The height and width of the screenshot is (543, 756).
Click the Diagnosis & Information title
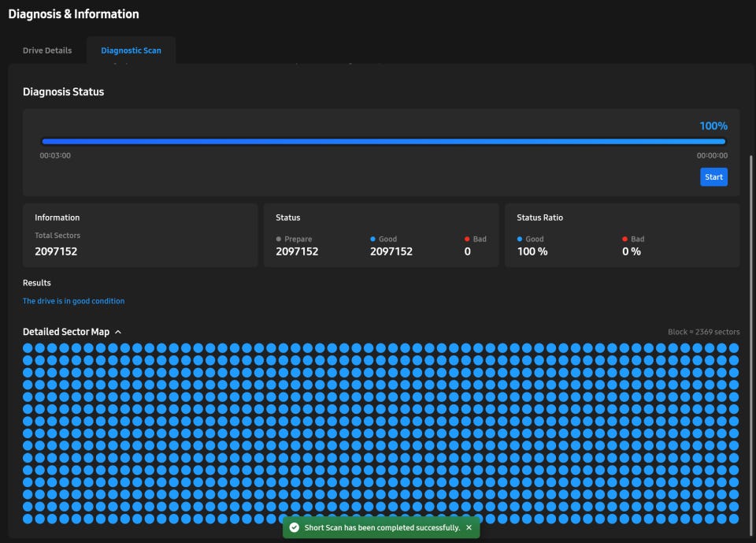[x=74, y=14]
